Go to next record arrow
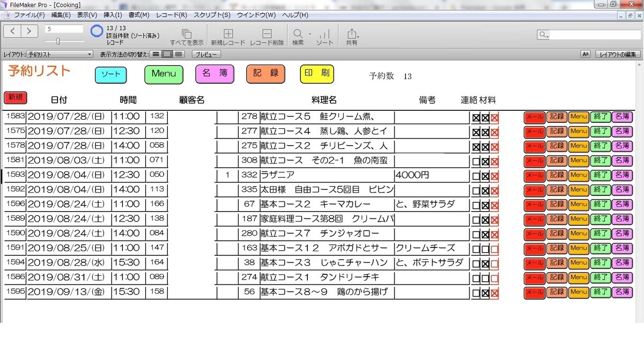The image size is (644, 362). (30, 31)
